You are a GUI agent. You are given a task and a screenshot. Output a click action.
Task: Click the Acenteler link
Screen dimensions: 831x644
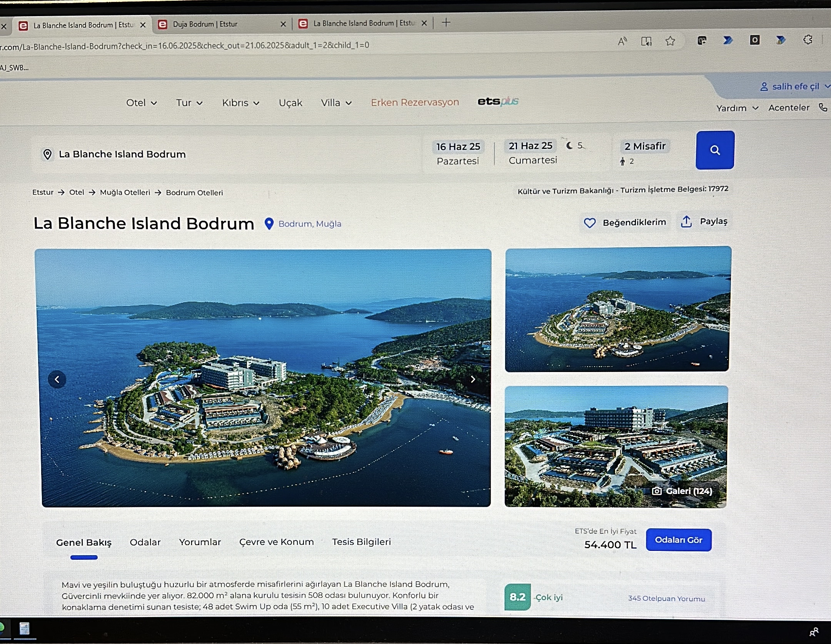point(789,108)
